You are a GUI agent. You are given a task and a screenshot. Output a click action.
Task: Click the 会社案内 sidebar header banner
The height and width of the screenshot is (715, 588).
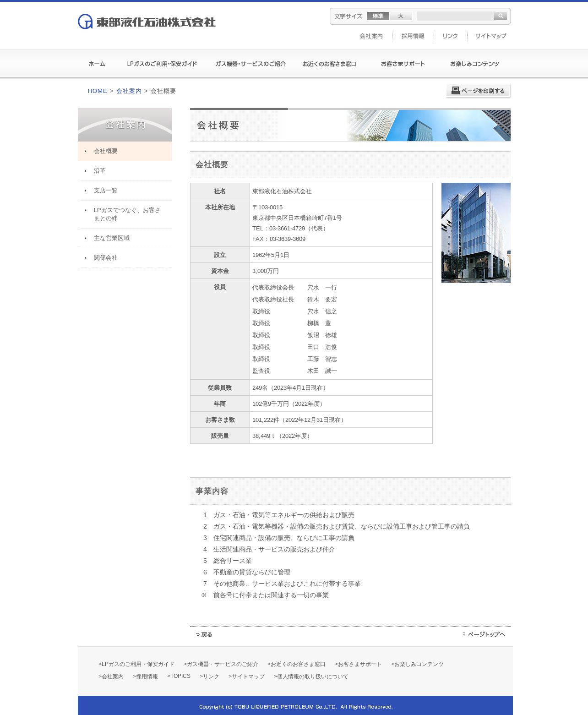(x=125, y=125)
